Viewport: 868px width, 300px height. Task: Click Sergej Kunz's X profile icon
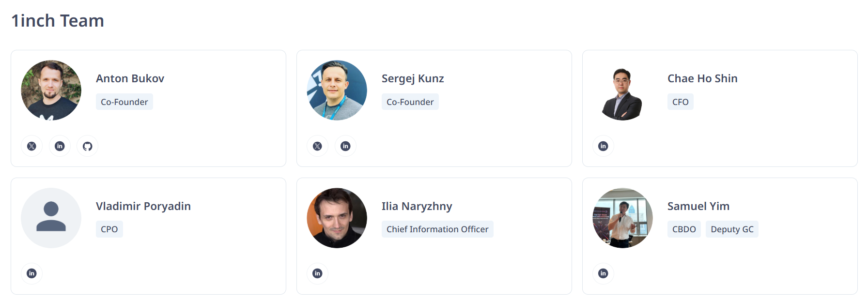click(x=317, y=146)
